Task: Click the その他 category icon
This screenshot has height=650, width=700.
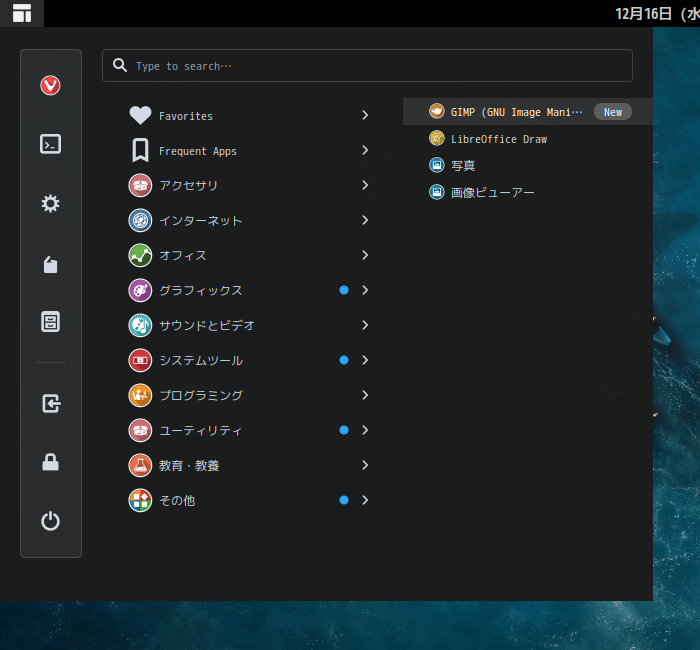Action: coord(140,500)
